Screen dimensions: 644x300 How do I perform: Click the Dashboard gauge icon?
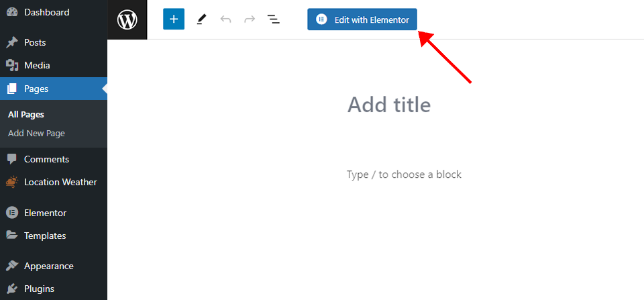point(12,13)
